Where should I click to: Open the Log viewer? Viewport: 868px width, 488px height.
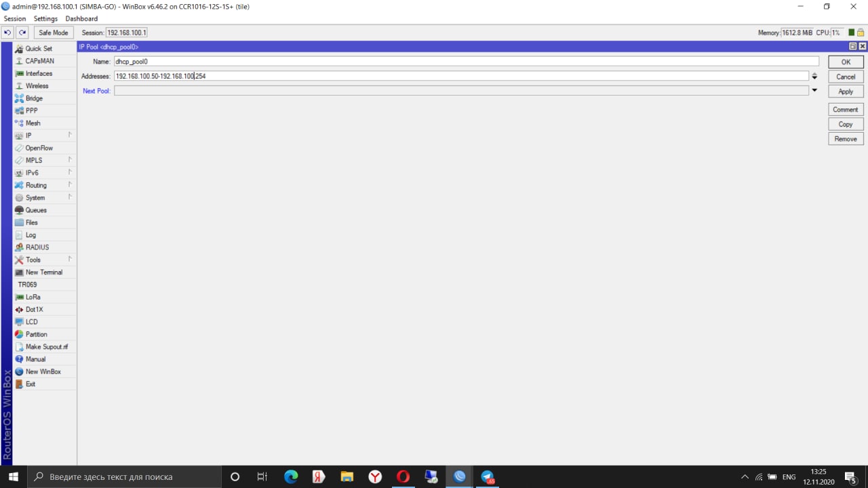point(45,235)
